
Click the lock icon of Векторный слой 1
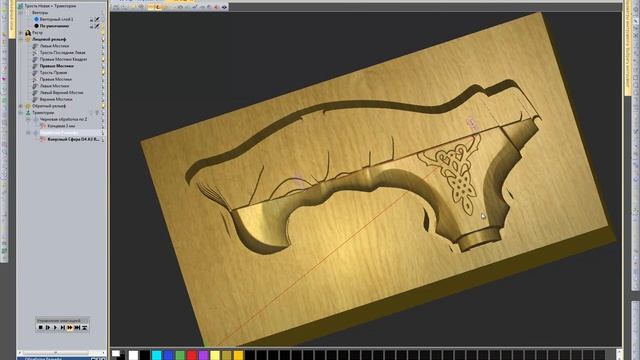(91, 19)
